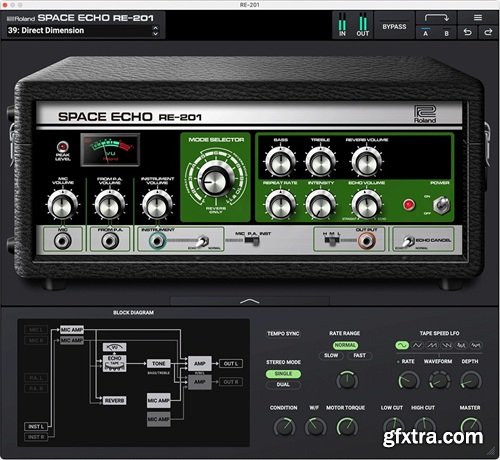Click the Roland logo on the faceplate
The image size is (500, 460).
(425, 114)
